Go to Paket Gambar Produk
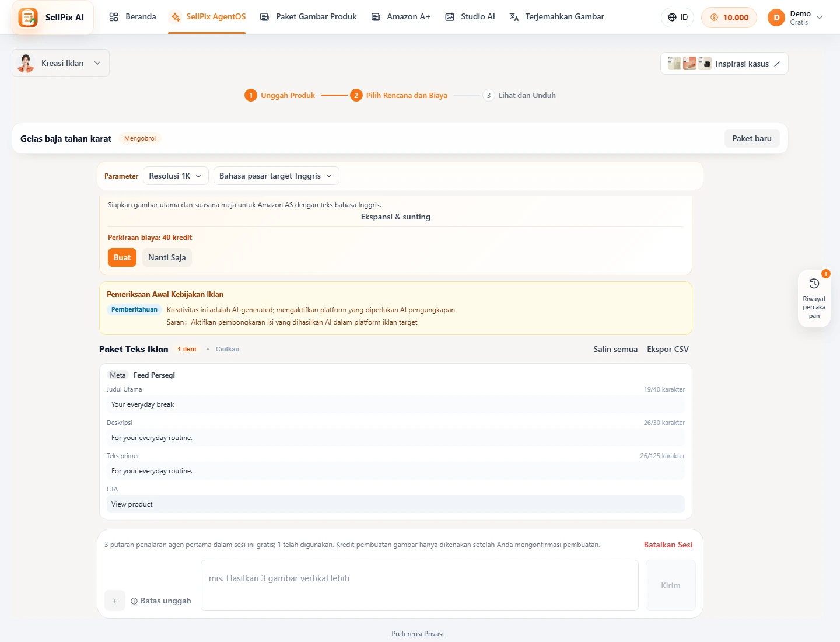This screenshot has width=840, height=642. coord(308,17)
